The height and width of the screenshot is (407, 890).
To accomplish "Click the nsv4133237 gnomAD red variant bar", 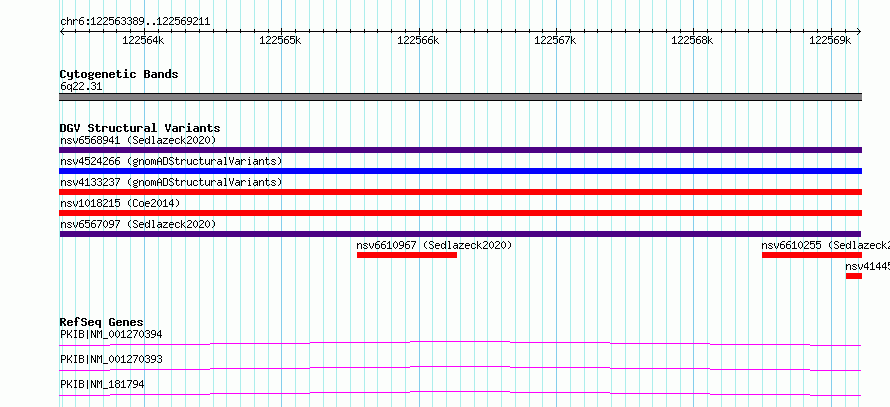I will click(x=460, y=192).
